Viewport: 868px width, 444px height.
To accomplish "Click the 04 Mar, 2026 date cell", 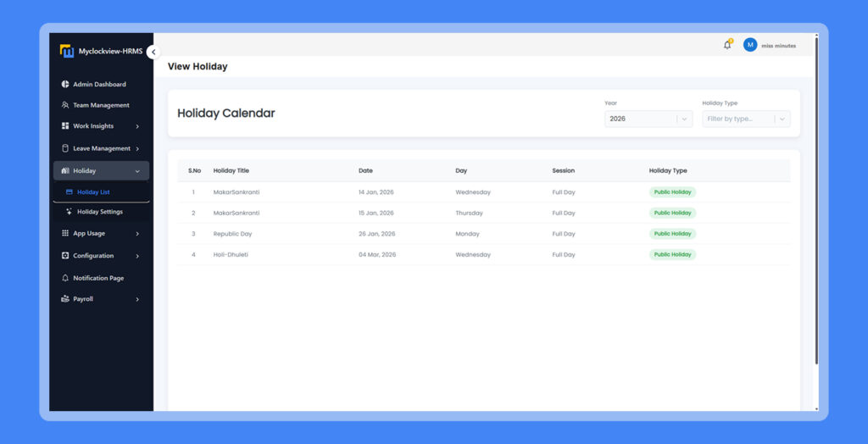I will click(x=377, y=255).
